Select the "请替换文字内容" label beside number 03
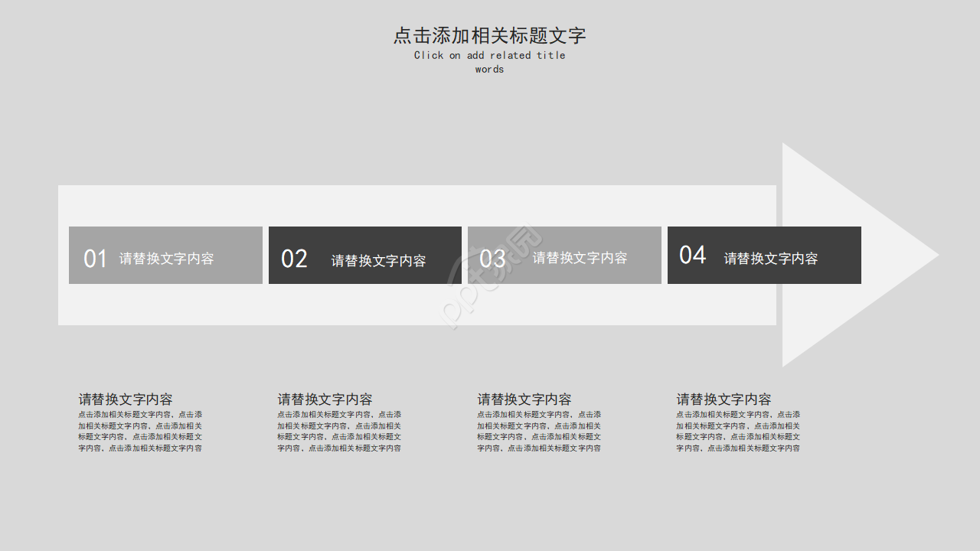The image size is (980, 551). 580,258
